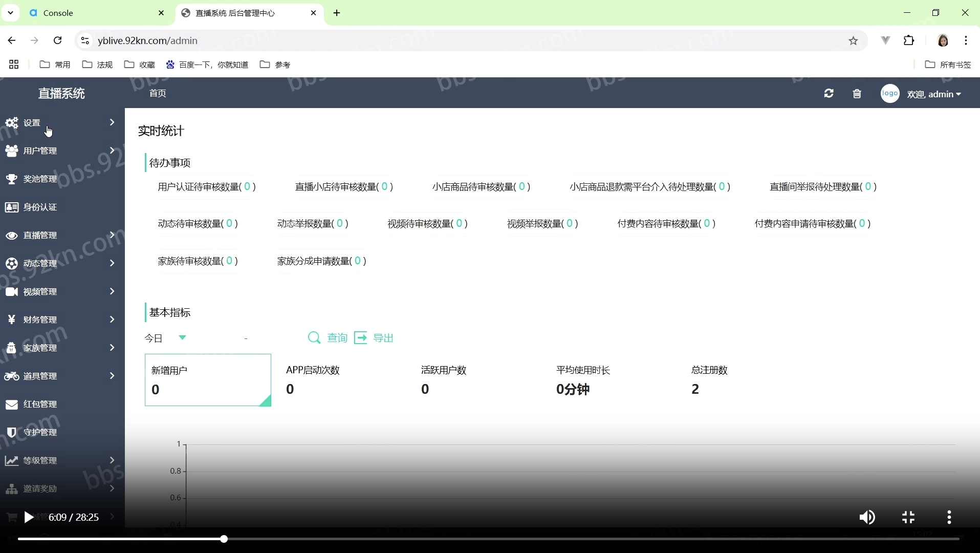Click the 邀请奖励 sitemap icon

(12, 488)
